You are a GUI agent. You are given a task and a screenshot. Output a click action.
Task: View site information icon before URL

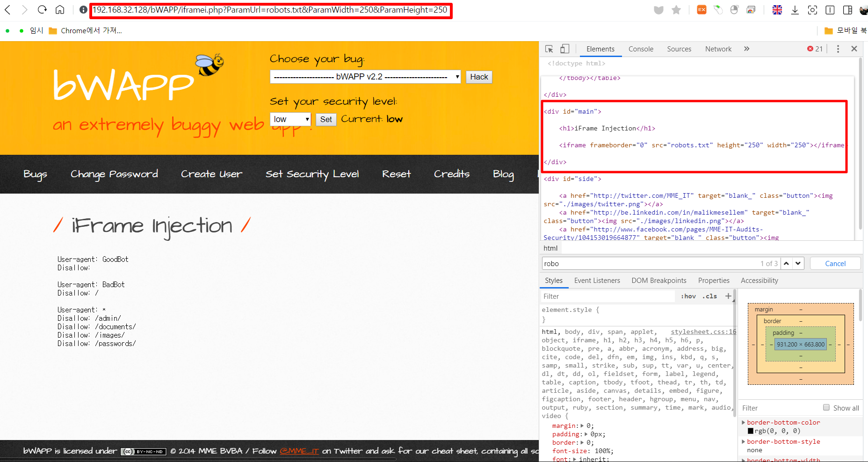point(83,10)
